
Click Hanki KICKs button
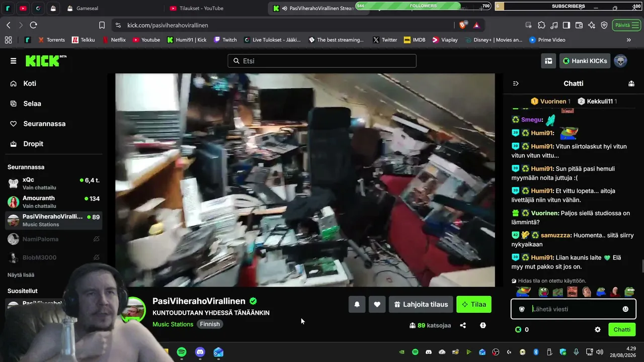pos(585,61)
